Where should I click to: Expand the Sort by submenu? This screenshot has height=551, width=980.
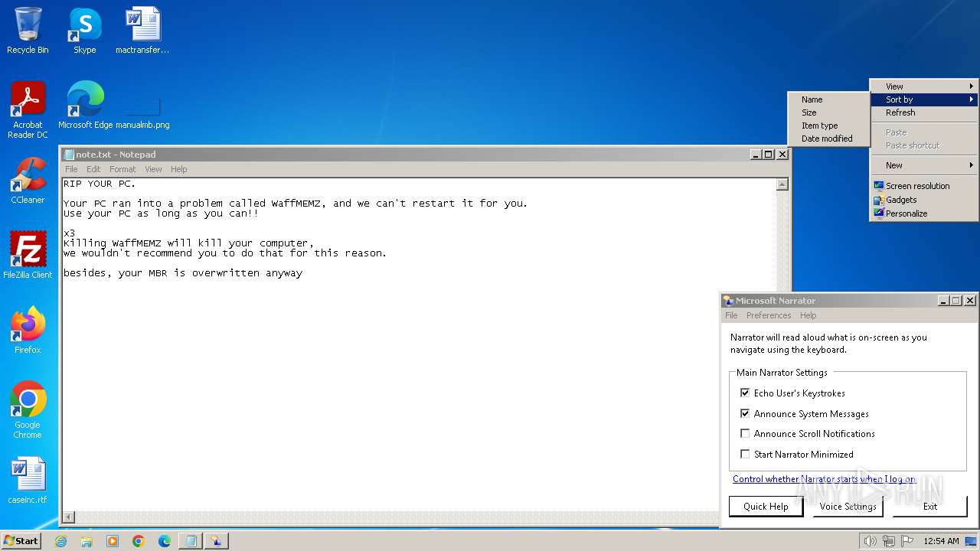pyautogui.click(x=924, y=99)
